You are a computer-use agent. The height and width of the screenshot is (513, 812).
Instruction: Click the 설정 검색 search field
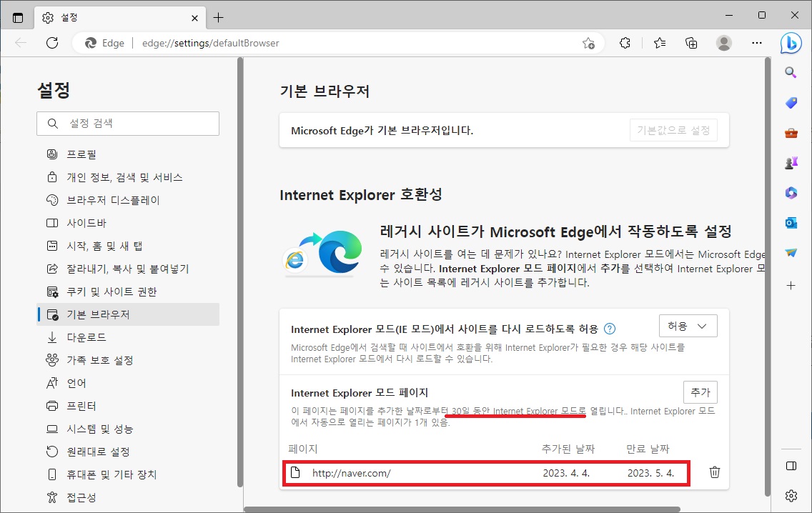(x=128, y=124)
